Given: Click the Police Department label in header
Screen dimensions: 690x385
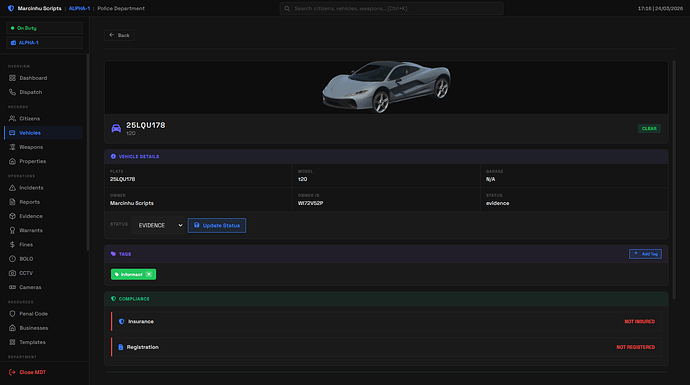Looking at the screenshot, I should click(x=121, y=8).
